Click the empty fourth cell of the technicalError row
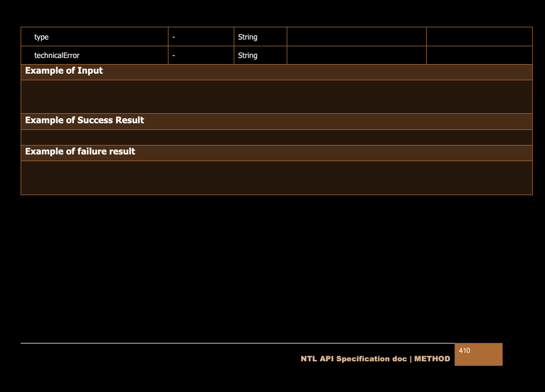This screenshot has width=545, height=392. (x=356, y=56)
